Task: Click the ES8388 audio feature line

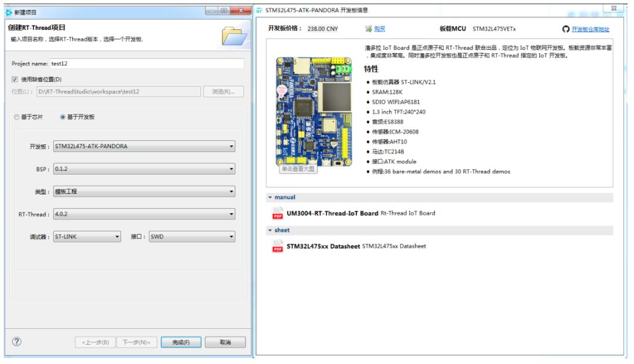Action: (x=387, y=122)
